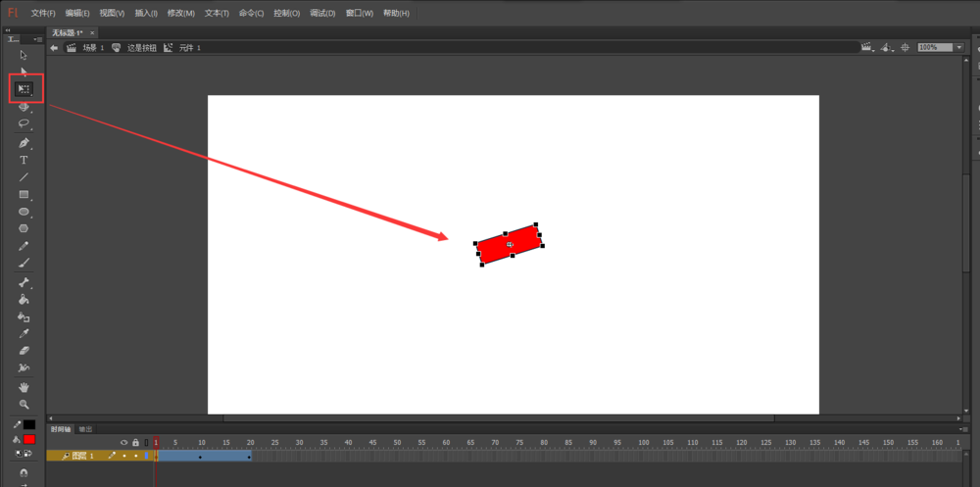Open the 编辑(E) menu

tap(76, 13)
